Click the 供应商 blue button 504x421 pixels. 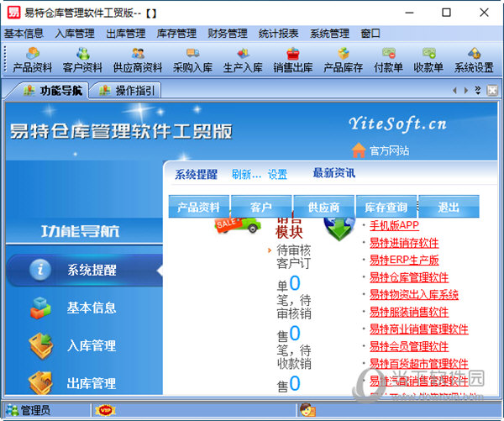324,207
